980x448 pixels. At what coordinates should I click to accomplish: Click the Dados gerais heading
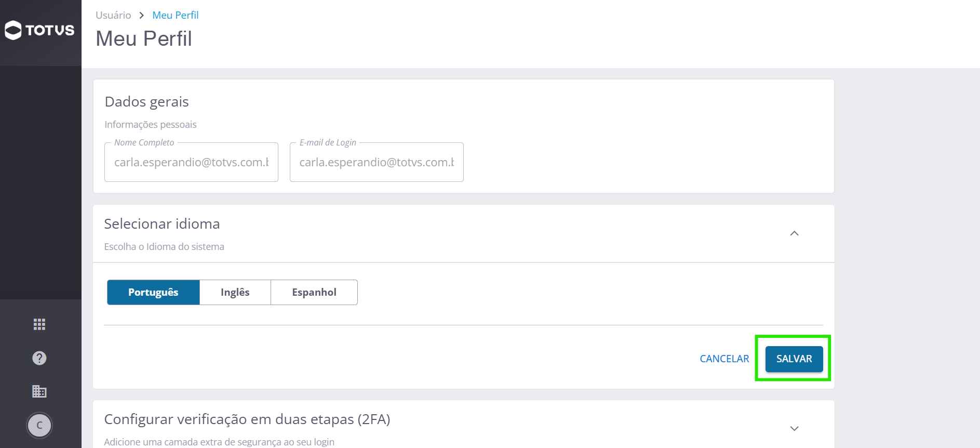coord(147,102)
